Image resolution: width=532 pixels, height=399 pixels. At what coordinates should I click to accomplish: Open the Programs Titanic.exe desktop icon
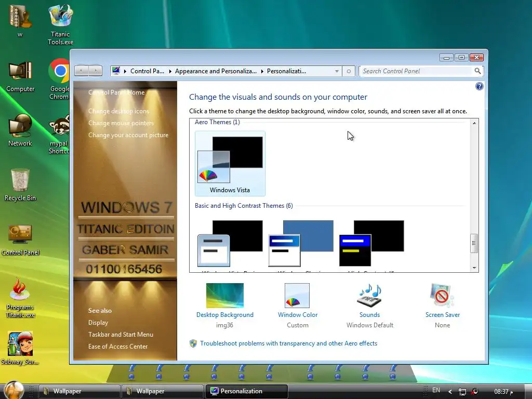(20, 298)
